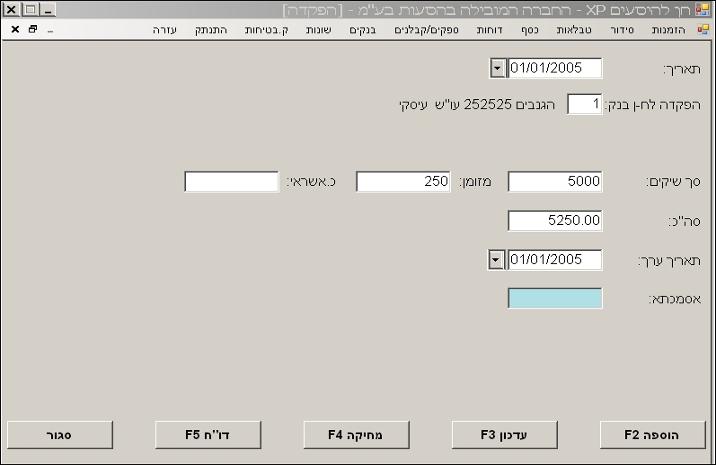Screen dimensions: 716x465
Task: Click the סה"כ label
Action: click(x=684, y=222)
